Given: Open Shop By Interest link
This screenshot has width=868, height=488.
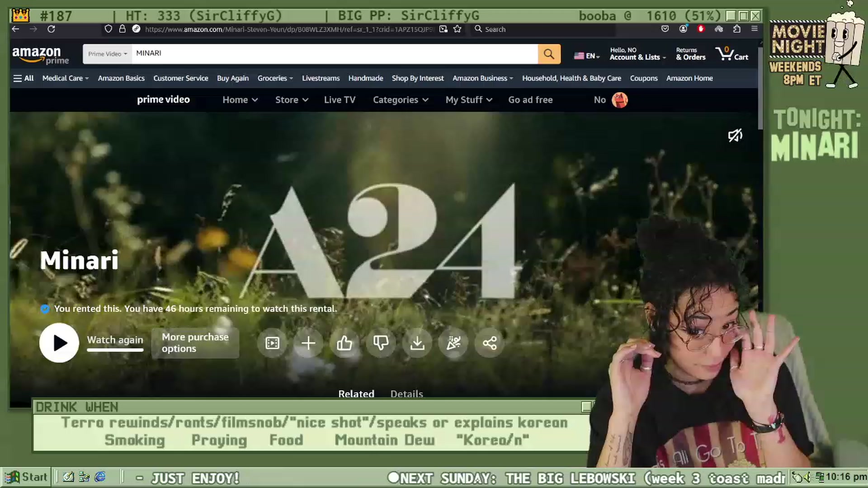Looking at the screenshot, I should coord(418,78).
